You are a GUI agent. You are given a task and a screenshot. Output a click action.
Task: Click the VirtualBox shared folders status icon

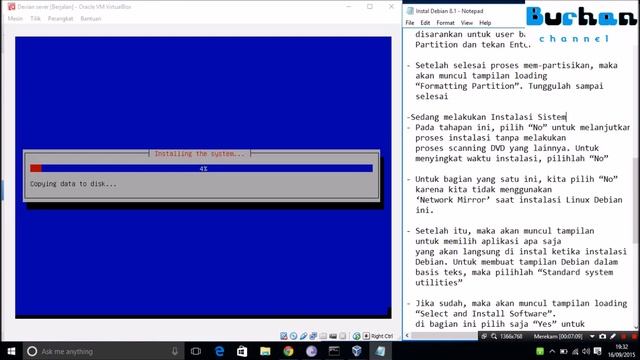(x=323, y=336)
